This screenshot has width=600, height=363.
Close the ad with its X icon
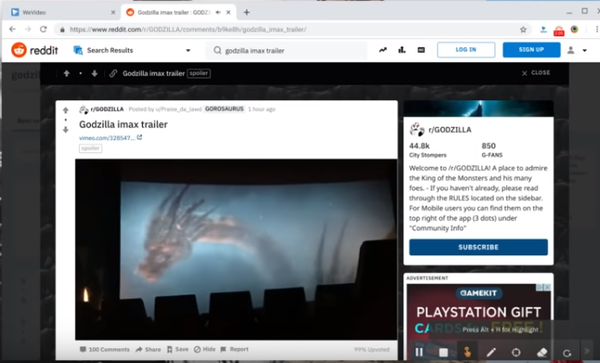point(548,287)
